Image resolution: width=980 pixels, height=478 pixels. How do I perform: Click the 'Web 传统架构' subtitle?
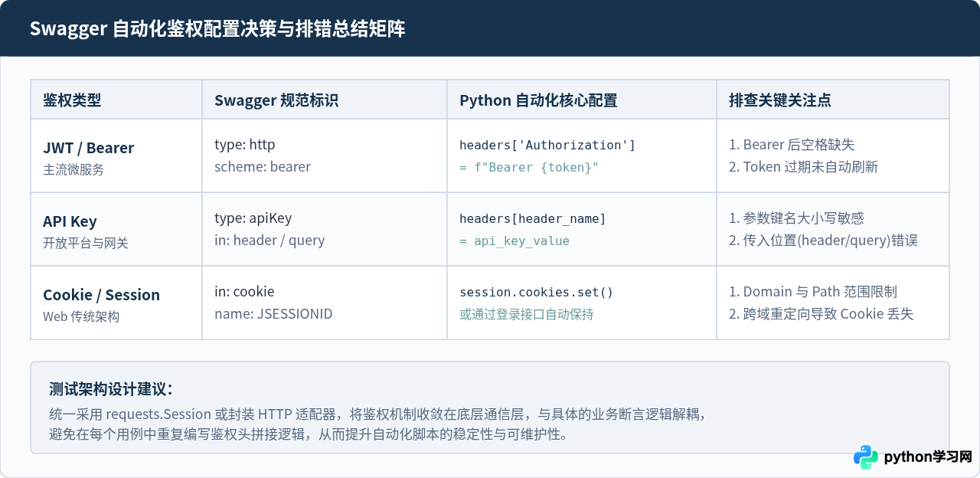pyautogui.click(x=81, y=316)
